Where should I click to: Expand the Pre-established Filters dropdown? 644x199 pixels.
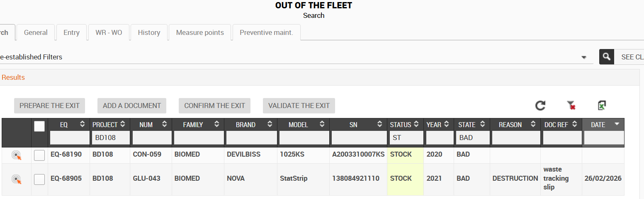click(x=584, y=57)
